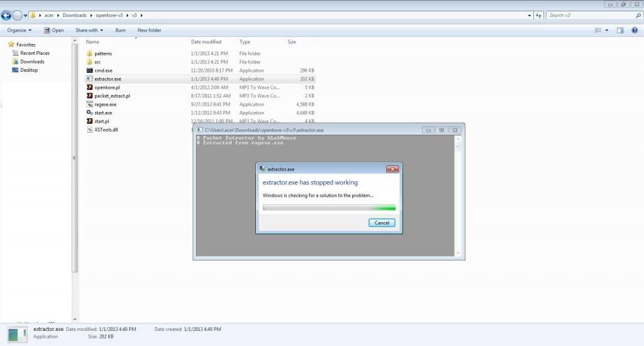Click Cancel in the error dialog
This screenshot has height=346, width=644.
click(x=382, y=223)
